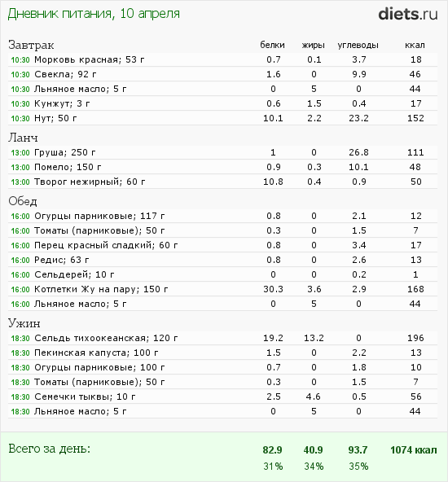Select the Ланч meal heading
This screenshot has height=482, width=448.
23,138
